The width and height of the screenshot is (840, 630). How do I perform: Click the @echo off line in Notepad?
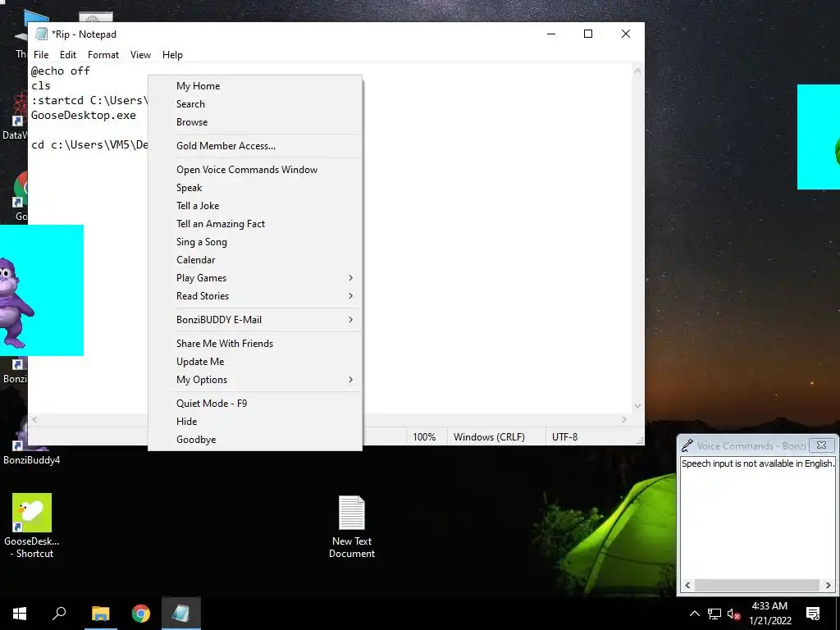[x=61, y=71]
